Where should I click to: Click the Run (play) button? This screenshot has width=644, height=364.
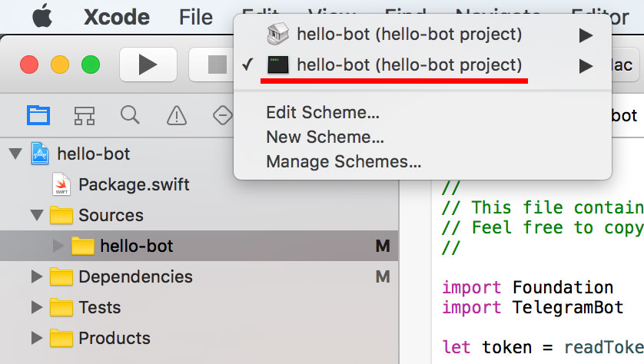(148, 65)
